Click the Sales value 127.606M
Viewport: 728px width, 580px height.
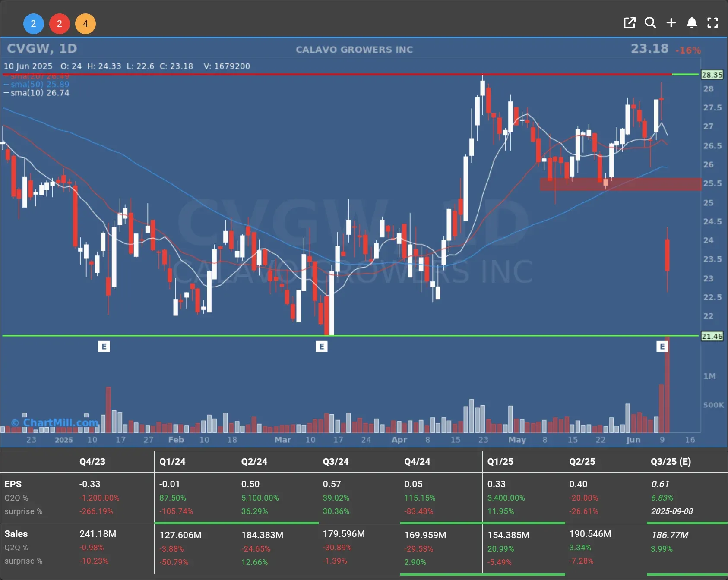(x=180, y=535)
